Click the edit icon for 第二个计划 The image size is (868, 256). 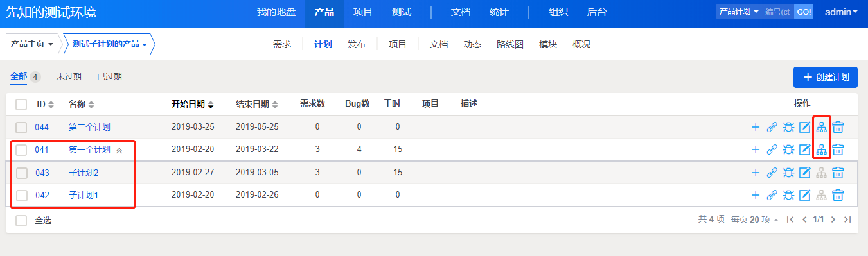tap(804, 127)
